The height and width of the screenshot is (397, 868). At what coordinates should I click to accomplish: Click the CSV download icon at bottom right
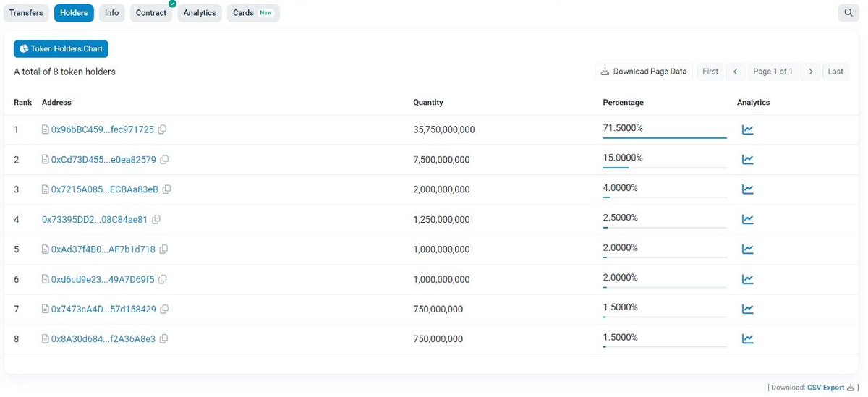coord(851,388)
